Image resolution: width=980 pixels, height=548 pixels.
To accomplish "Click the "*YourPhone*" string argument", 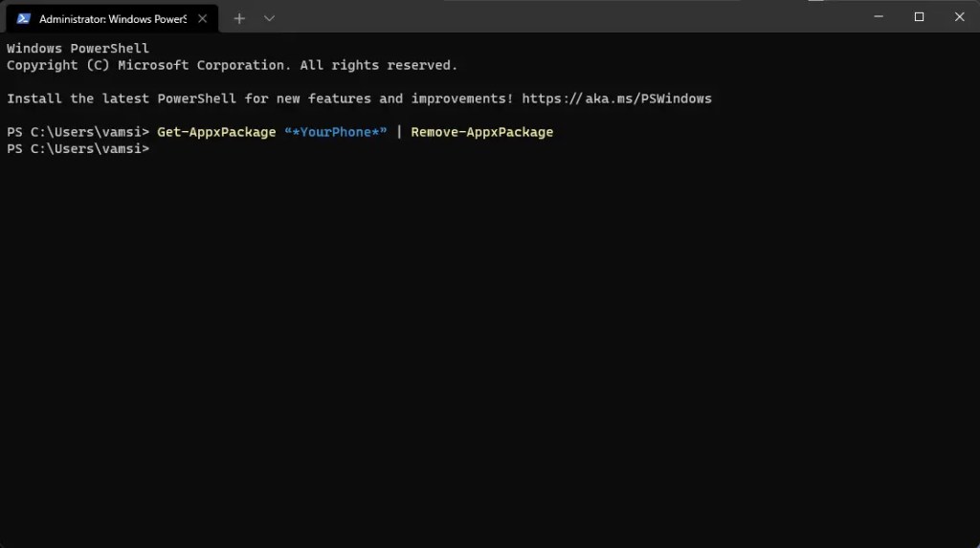I will point(336,133).
